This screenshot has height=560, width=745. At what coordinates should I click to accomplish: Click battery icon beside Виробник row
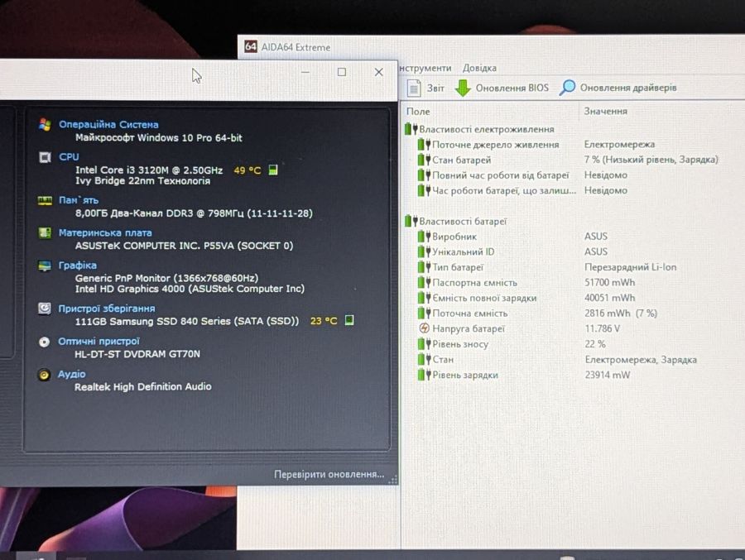coord(424,237)
